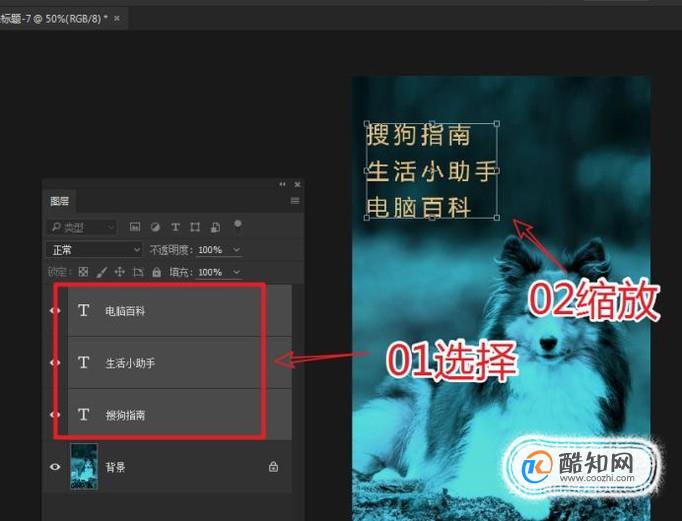Click the bottom-right transform handle of text box

click(x=497, y=217)
